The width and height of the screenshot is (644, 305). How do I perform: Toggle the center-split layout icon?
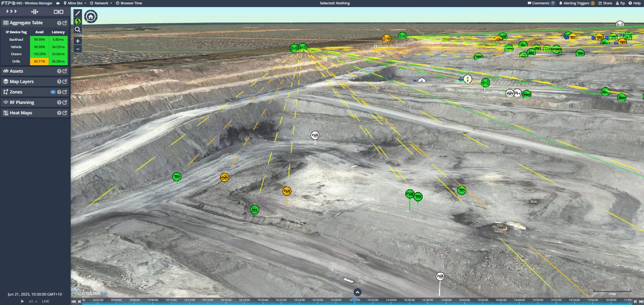(x=35, y=12)
